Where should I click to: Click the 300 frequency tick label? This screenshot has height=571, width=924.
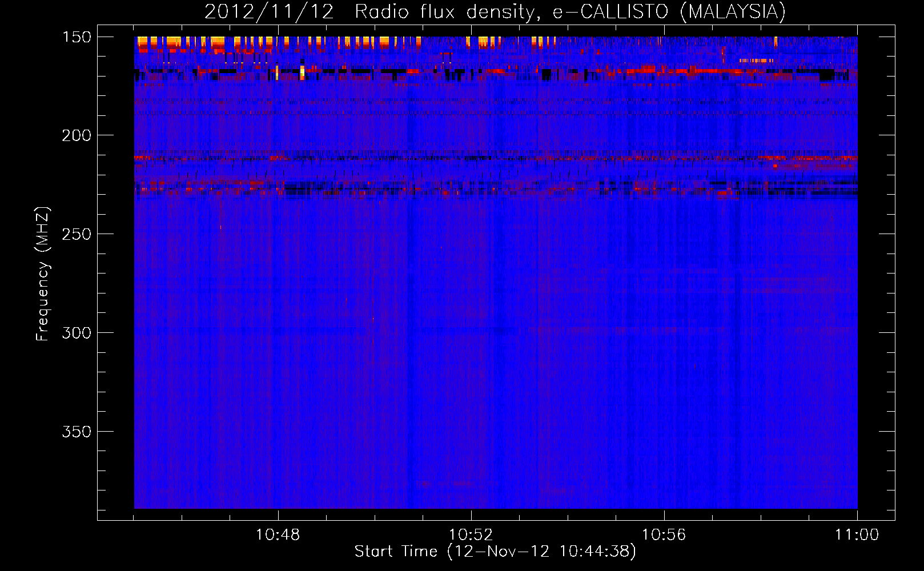[77, 333]
